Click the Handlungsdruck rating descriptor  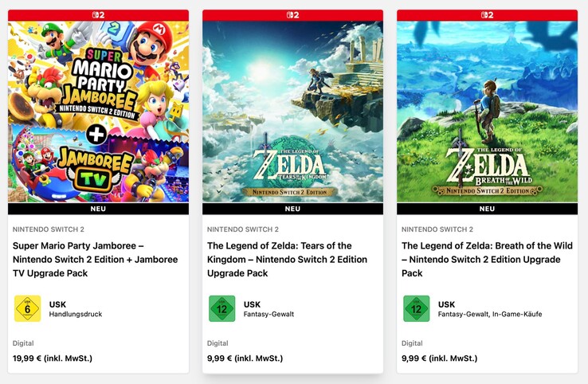(76, 315)
